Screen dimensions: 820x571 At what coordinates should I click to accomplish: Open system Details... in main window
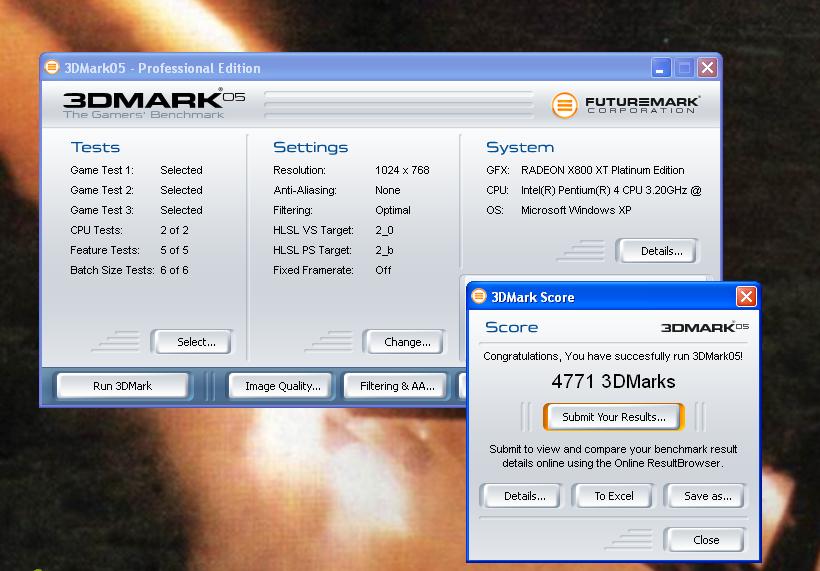(x=657, y=251)
